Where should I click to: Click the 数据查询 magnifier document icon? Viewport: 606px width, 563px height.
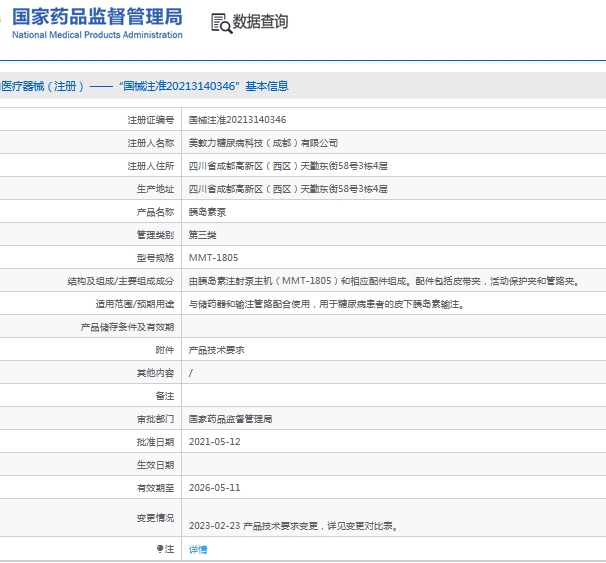click(221, 23)
